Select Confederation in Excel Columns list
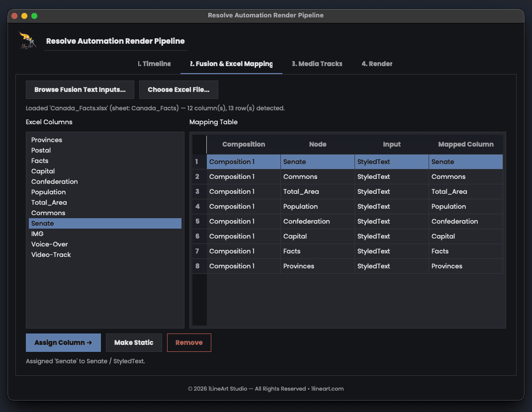The image size is (532, 412). pos(105,182)
